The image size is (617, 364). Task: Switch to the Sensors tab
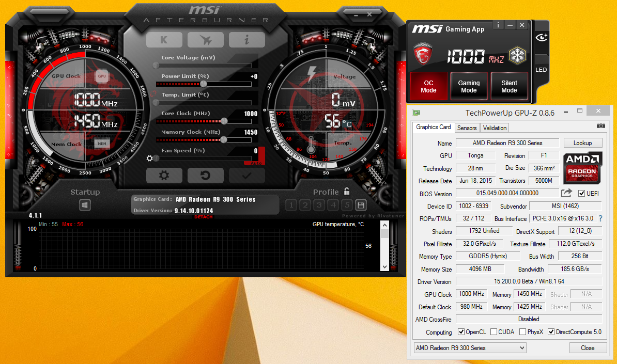pyautogui.click(x=467, y=128)
